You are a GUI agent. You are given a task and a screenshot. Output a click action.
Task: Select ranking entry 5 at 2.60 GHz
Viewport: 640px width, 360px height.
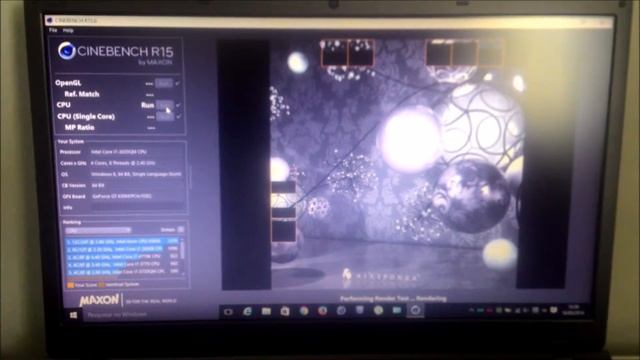122,271
